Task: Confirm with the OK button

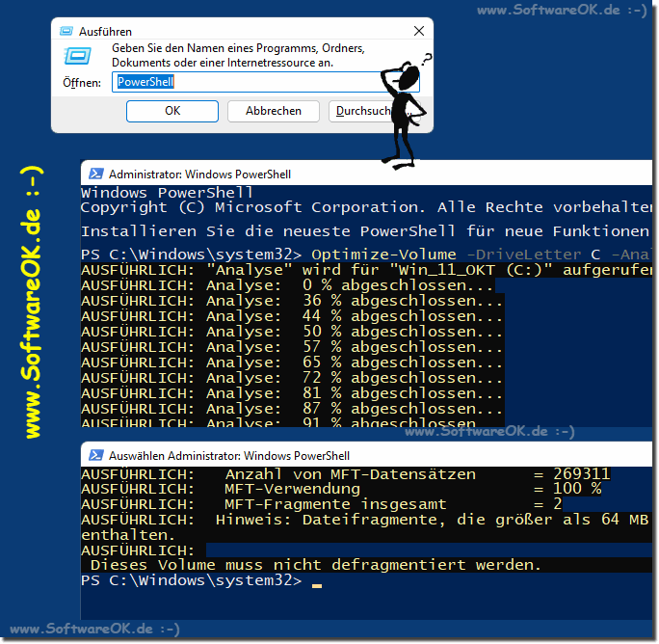Action: (172, 111)
